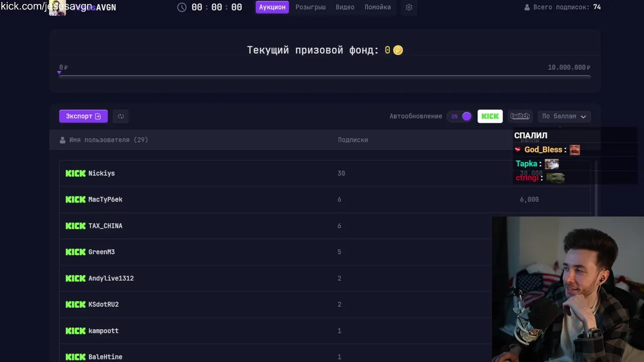Click God_Bless username in chat
This screenshot has height=362, width=644.
coord(543,150)
